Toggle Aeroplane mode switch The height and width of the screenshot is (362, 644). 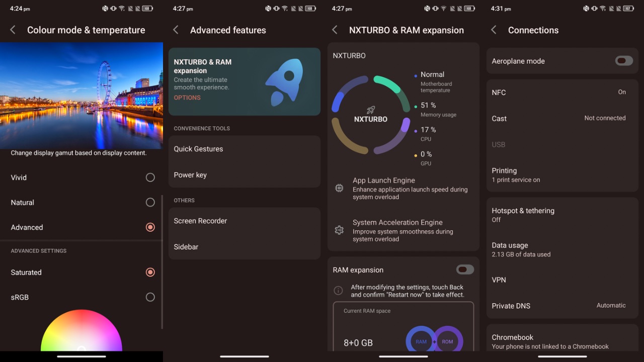(624, 61)
